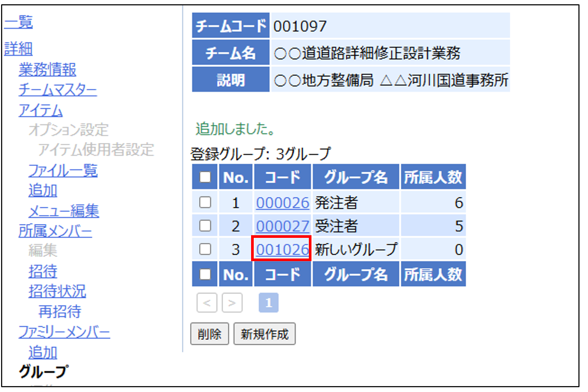
Task: Open ファミリーメンバー in the sidebar
Action: coord(64,332)
